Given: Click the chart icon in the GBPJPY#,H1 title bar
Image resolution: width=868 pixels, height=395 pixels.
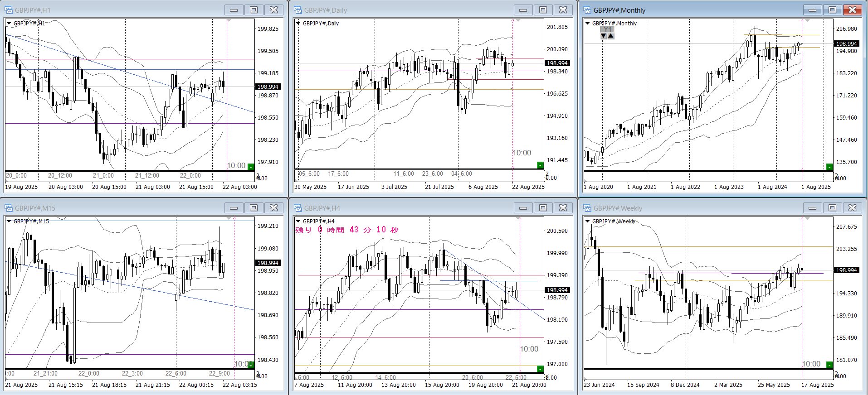Looking at the screenshot, I should pos(9,10).
